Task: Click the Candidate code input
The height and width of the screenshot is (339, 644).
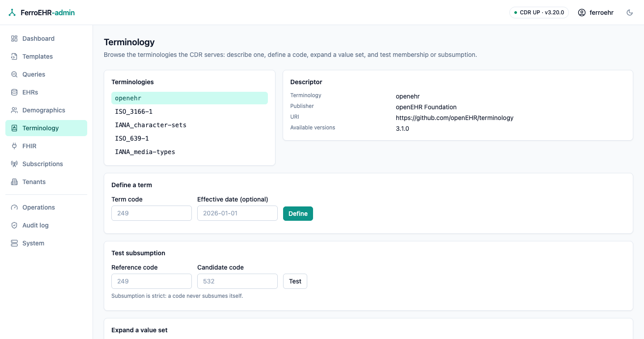Action: pos(237,281)
